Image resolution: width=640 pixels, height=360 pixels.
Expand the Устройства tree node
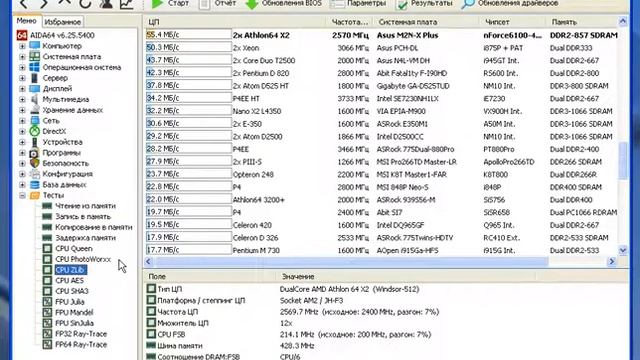(x=22, y=142)
